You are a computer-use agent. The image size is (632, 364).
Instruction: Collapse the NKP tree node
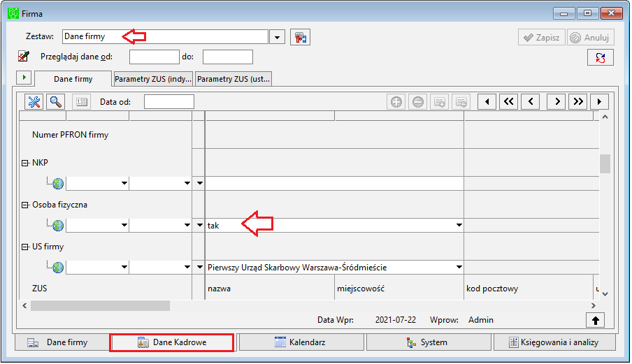coord(24,163)
